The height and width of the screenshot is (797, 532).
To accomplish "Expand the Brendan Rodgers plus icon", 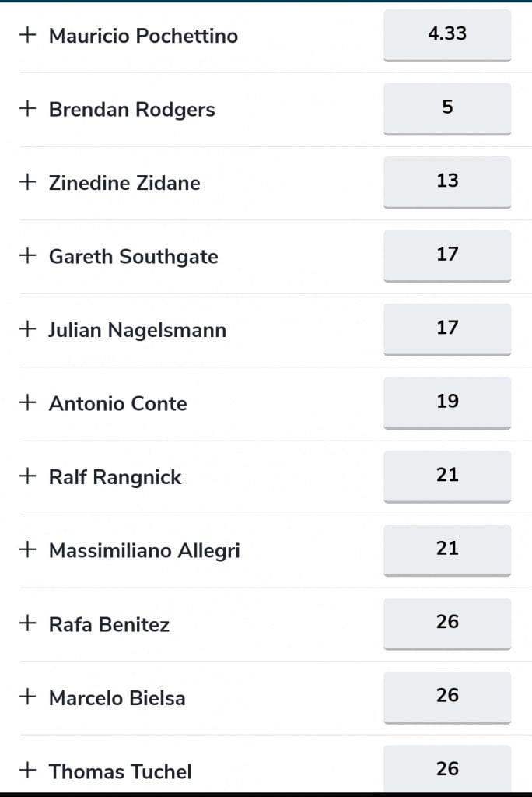I will point(27,108).
